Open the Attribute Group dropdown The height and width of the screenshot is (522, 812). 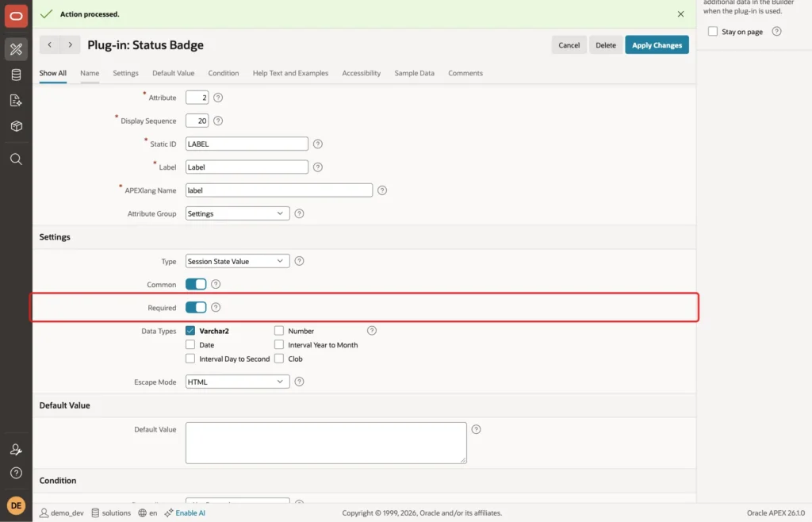coord(238,213)
